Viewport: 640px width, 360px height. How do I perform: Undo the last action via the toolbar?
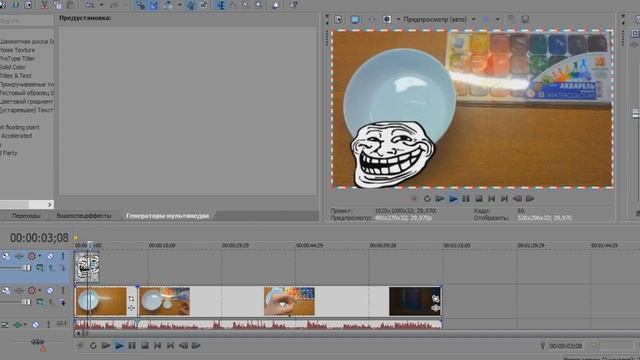(x=89, y=5)
